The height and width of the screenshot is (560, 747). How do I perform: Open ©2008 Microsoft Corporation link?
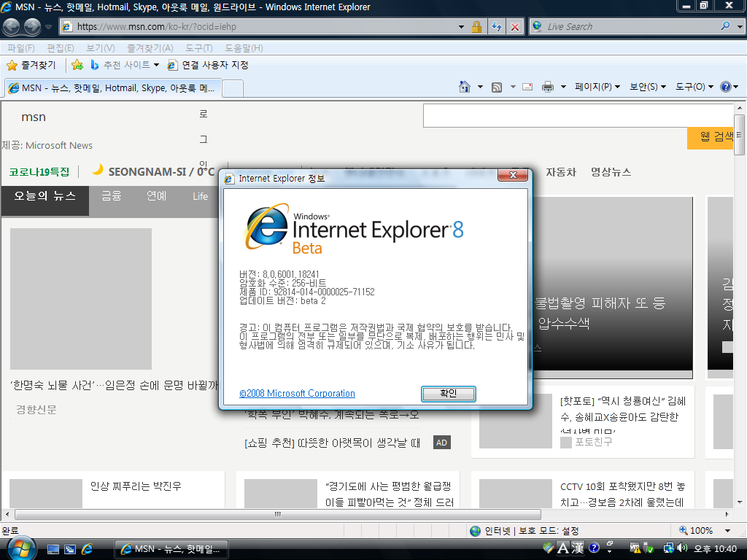(x=298, y=394)
